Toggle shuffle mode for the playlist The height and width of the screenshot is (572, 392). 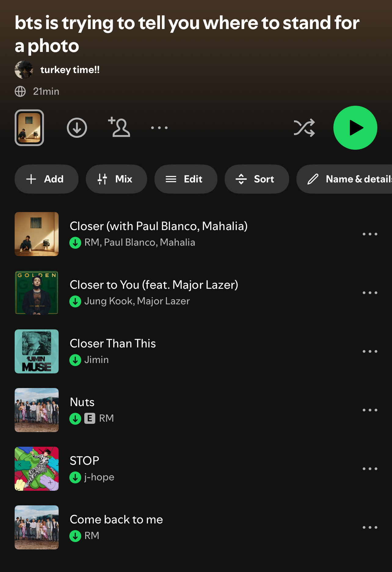(304, 128)
